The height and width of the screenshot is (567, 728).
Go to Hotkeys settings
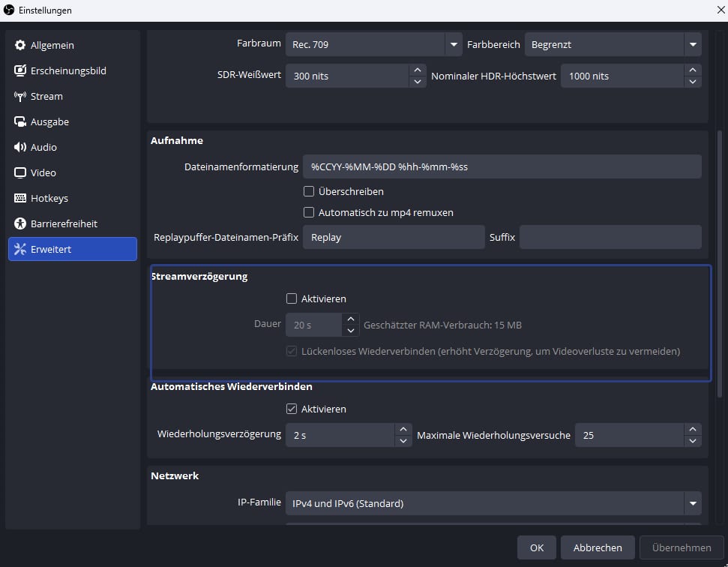(x=73, y=198)
